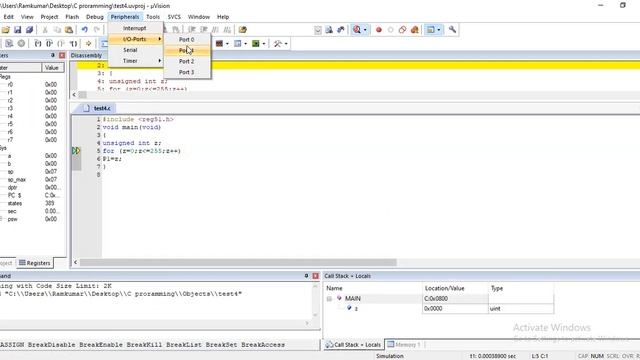The width and height of the screenshot is (640, 360).
Task: Click the Toolbox hammer-wrench icon
Action: (x=278, y=43)
